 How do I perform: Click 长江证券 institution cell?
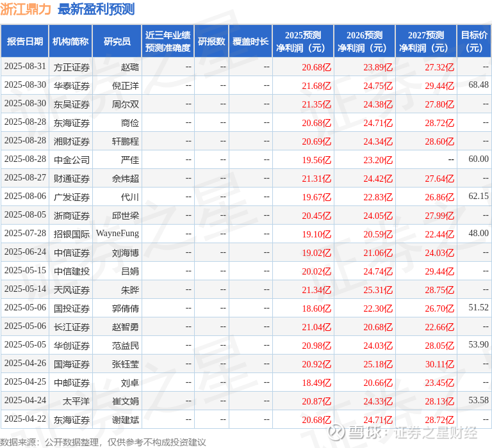[x=72, y=327]
